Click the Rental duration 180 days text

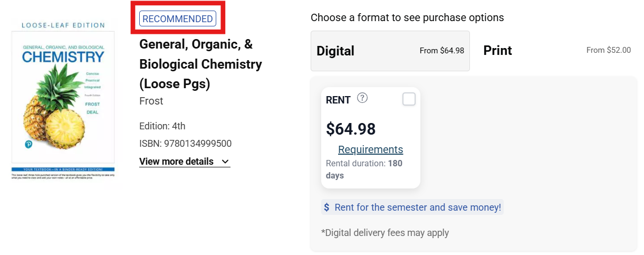364,169
